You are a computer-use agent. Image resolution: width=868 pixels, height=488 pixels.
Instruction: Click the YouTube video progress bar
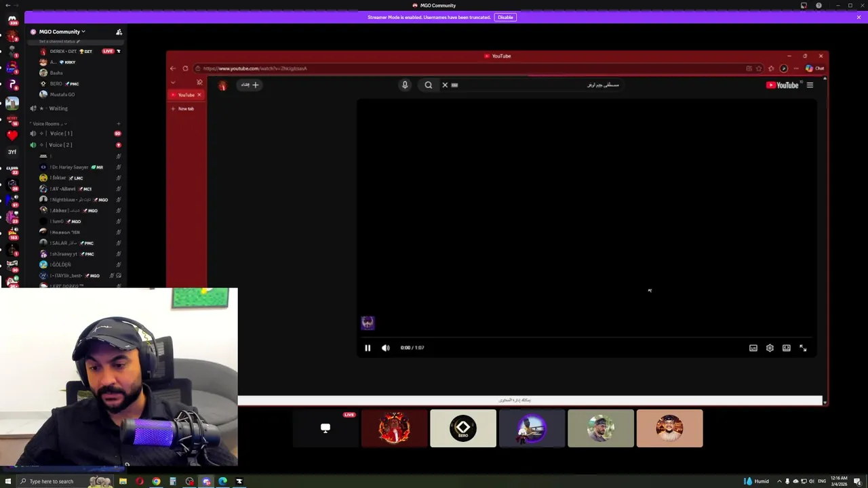point(587,337)
